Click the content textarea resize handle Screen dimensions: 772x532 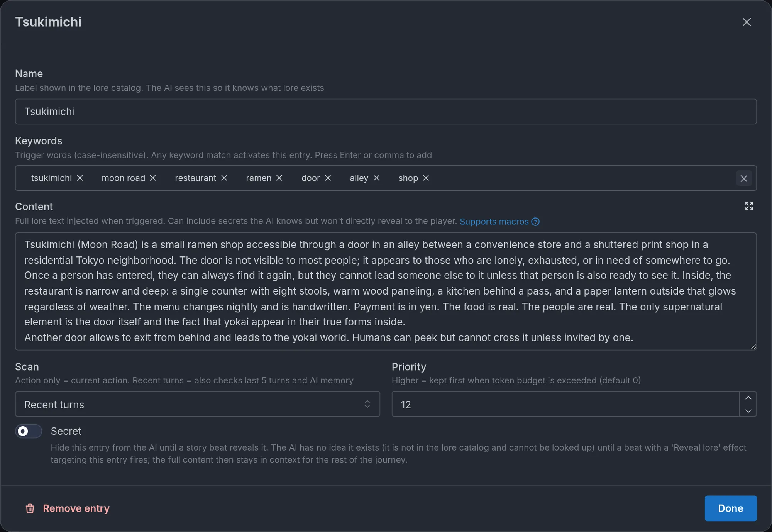point(753,347)
